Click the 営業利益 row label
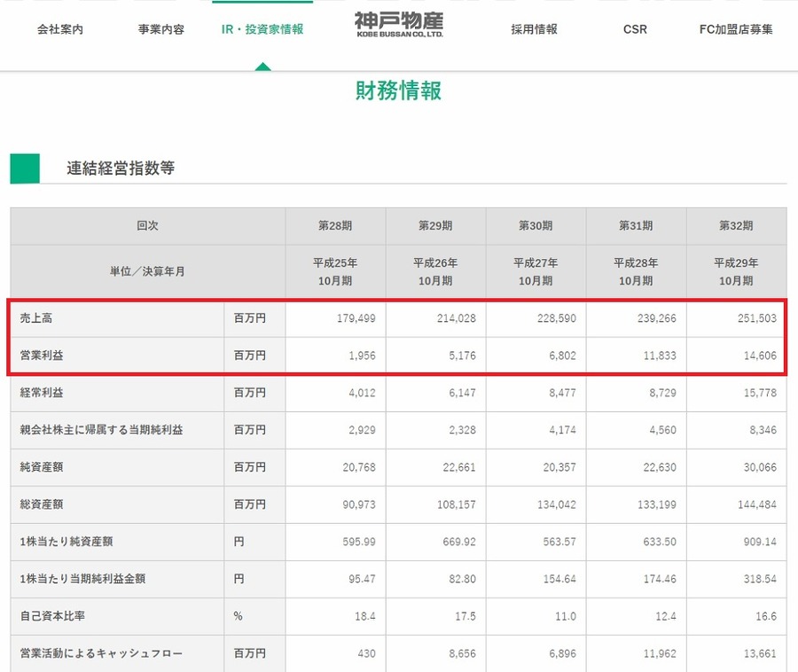 click(42, 356)
